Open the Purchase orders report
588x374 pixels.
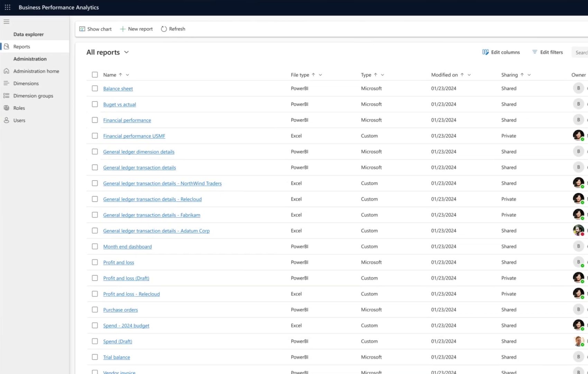click(120, 310)
